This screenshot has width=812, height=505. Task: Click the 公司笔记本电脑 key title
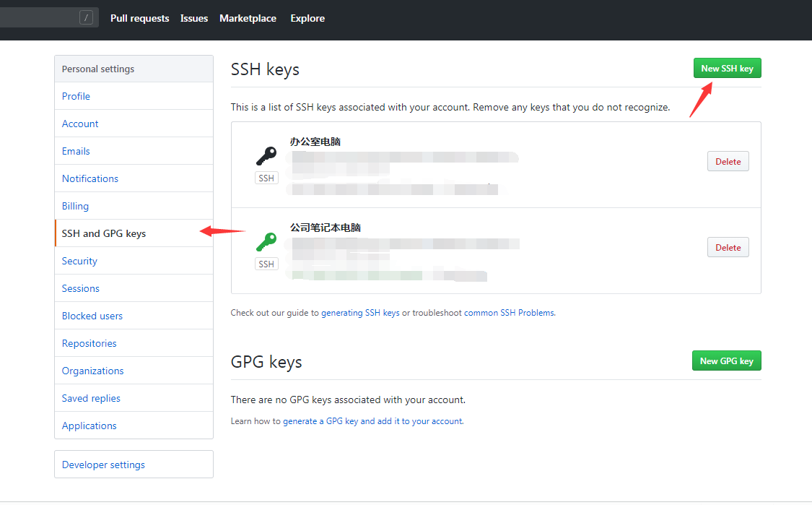(x=326, y=228)
